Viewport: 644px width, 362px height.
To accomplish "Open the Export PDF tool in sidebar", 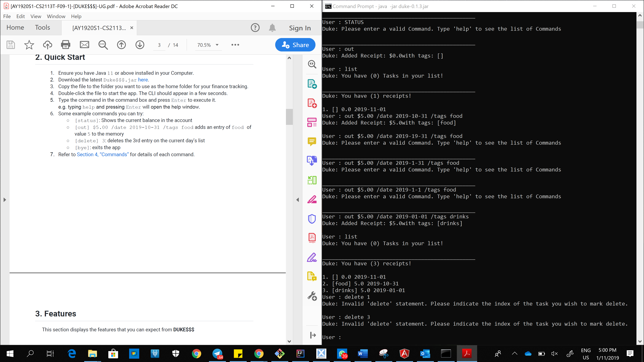I will point(312,84).
